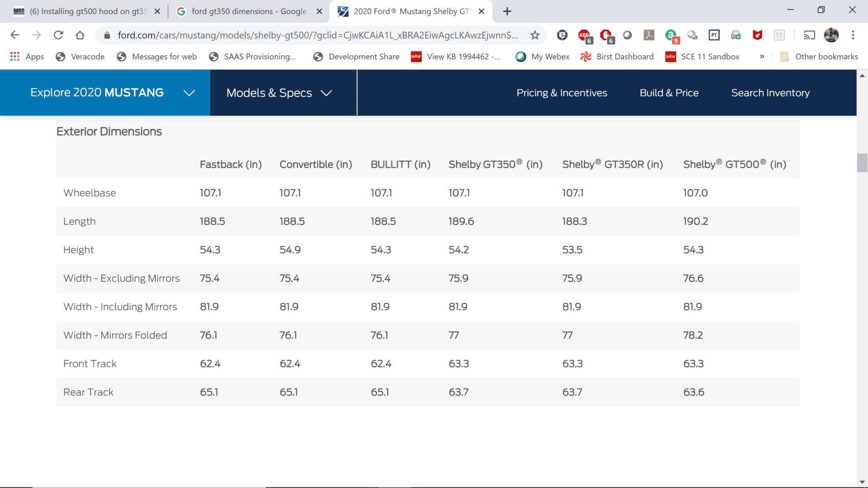Reload the Ford Mustang page

click(58, 35)
